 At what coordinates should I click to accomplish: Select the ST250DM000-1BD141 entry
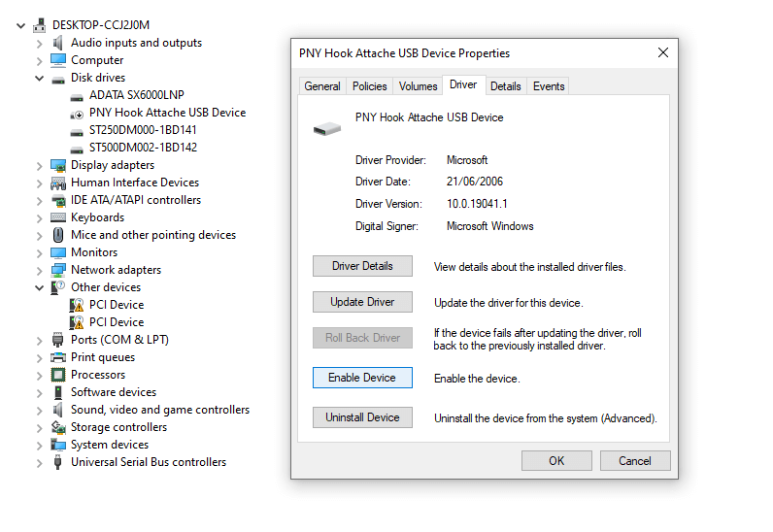pyautogui.click(x=143, y=130)
